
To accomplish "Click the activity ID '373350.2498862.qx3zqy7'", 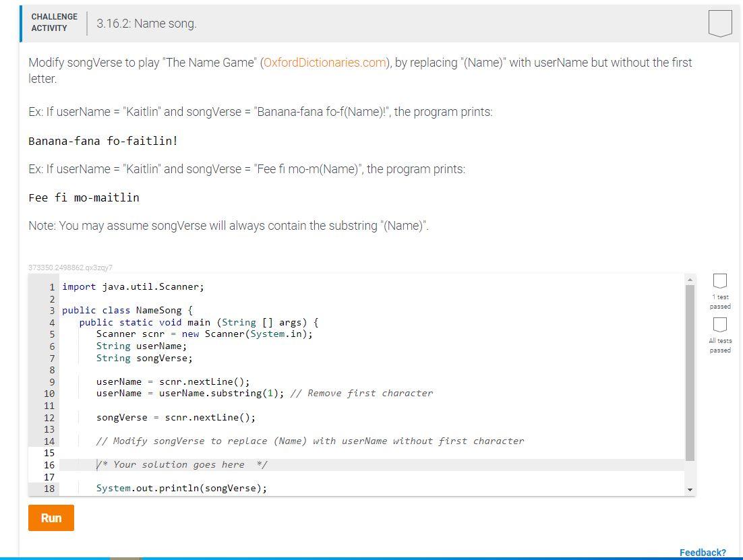I will (70, 268).
